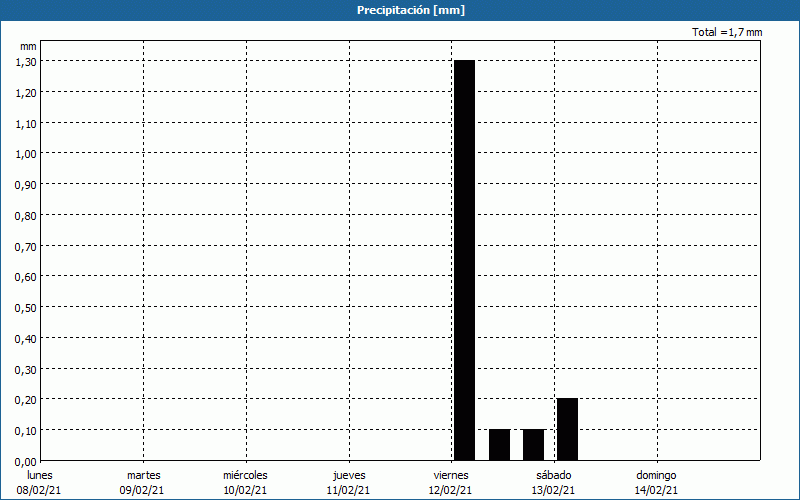Click the 1,00 y-axis value

point(26,154)
